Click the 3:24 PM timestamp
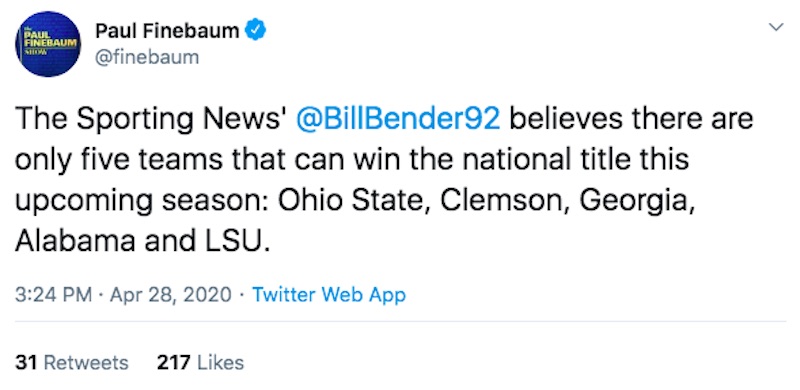Screen dimensions: 800x390 pyautogui.click(x=54, y=295)
